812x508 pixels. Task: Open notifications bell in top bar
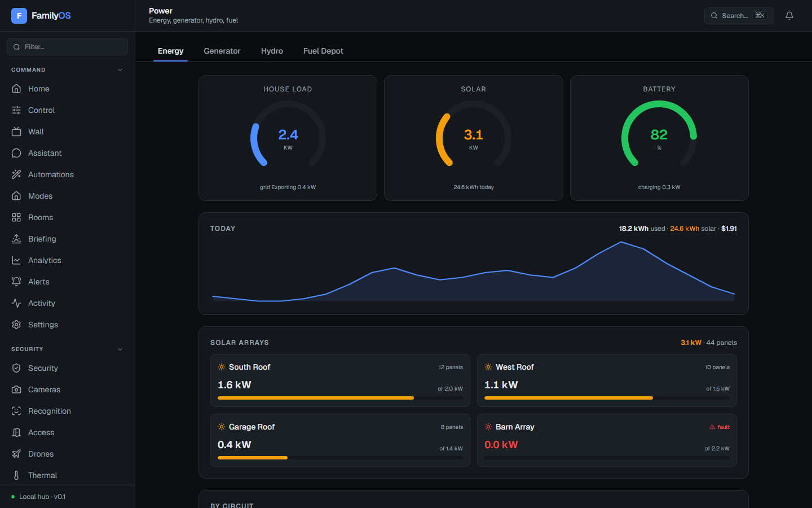tap(789, 16)
